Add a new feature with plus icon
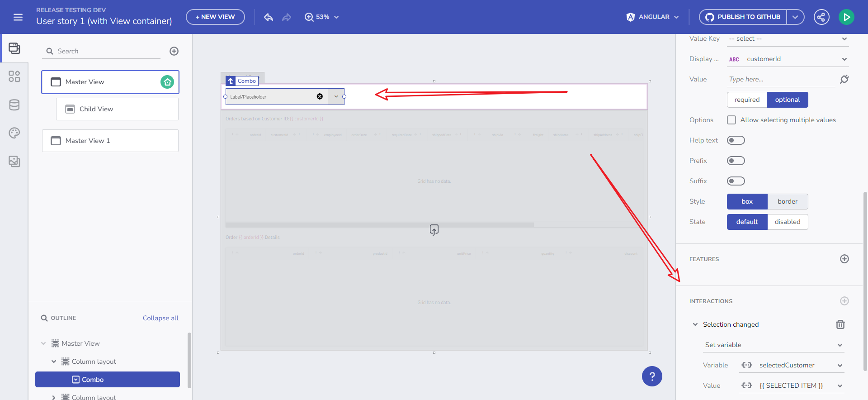 (x=844, y=259)
